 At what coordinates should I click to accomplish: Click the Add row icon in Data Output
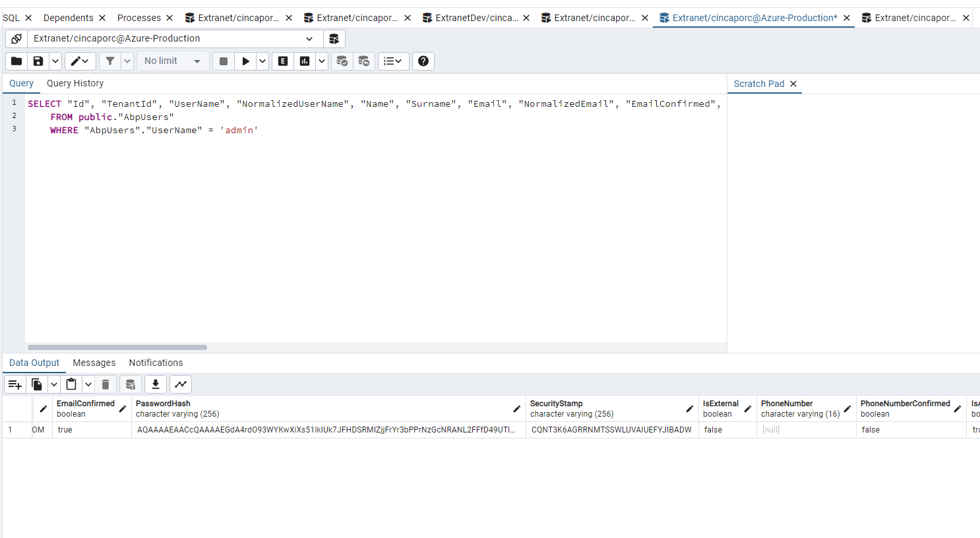15,384
